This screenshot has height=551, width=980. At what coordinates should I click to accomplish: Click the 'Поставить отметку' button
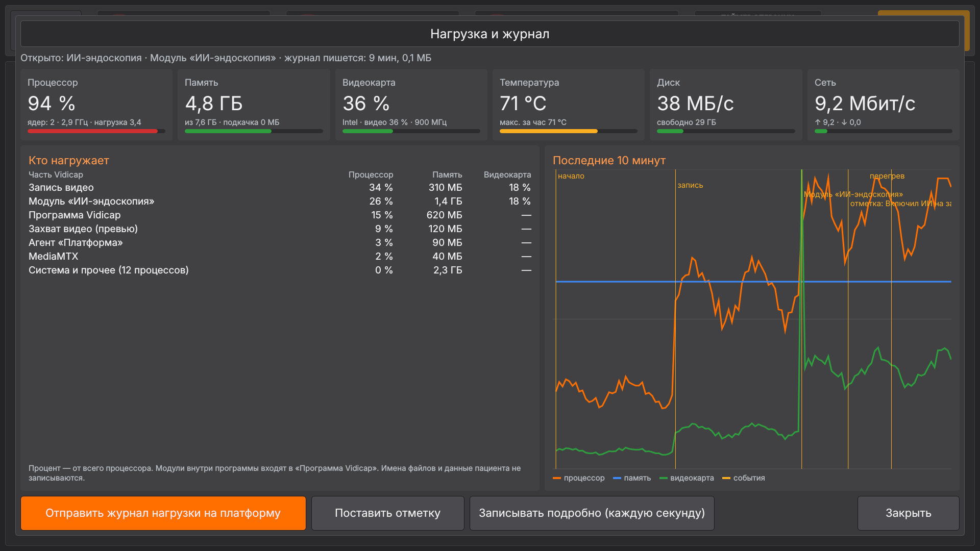tap(387, 513)
